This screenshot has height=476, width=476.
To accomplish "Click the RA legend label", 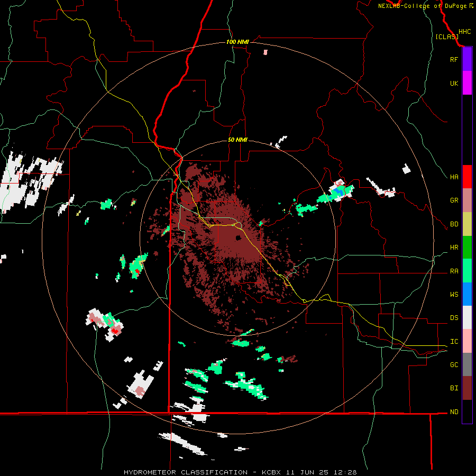I will tap(454, 271).
